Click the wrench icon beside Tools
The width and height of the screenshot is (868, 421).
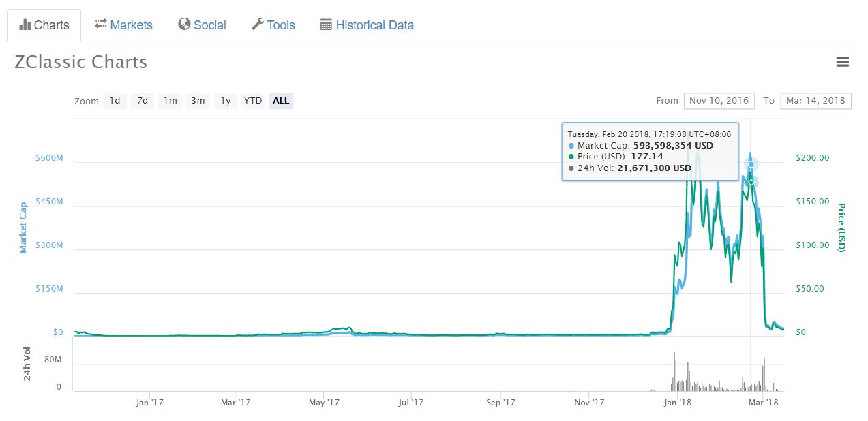coord(258,25)
